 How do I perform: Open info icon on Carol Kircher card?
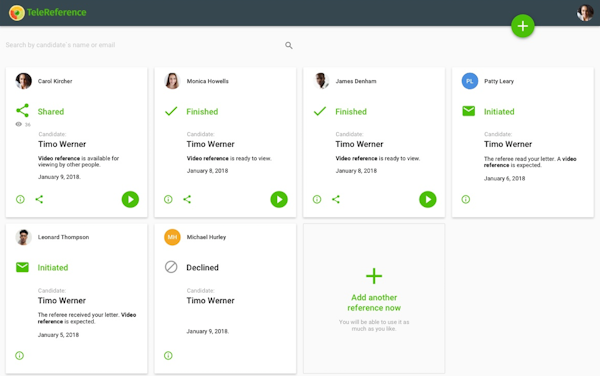[20, 199]
